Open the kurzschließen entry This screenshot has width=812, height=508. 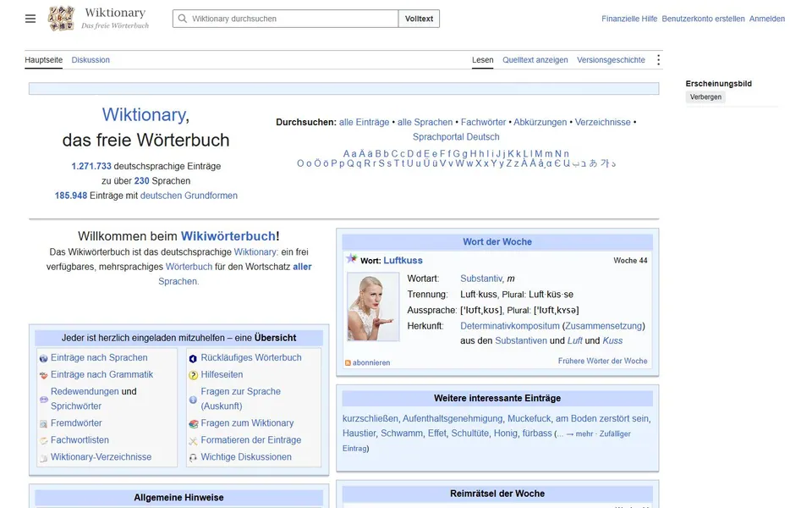(370, 419)
